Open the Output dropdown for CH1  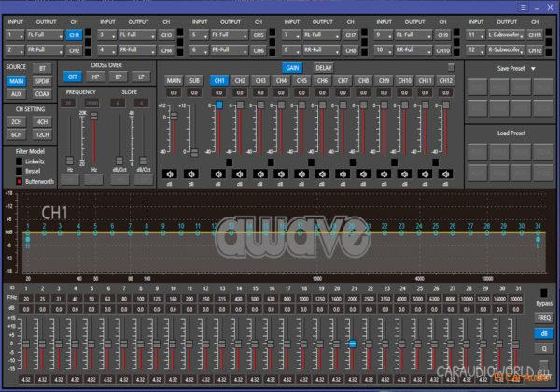(45, 35)
